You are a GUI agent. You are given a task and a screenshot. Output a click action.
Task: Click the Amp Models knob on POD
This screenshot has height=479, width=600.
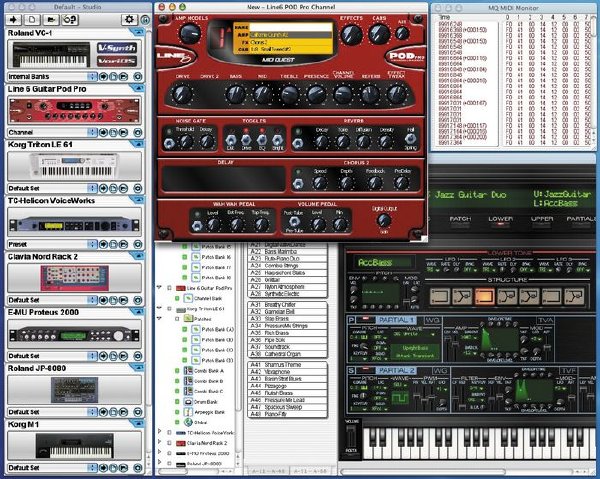[190, 34]
